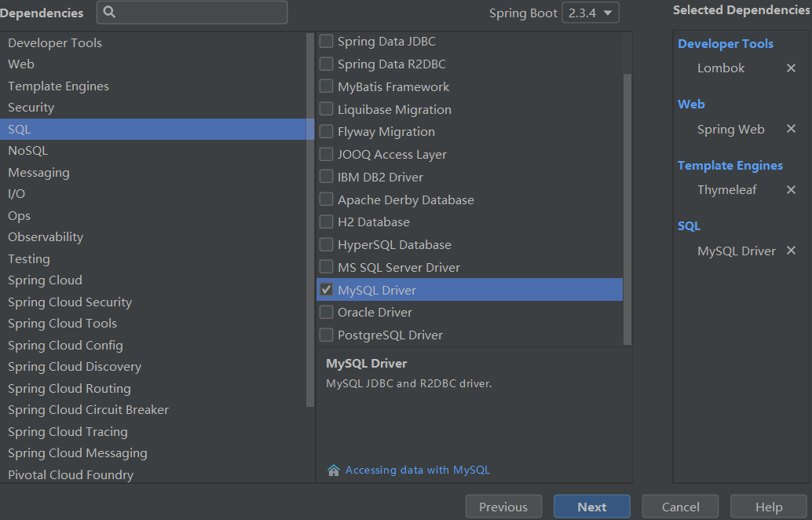
Task: Select the Web category
Action: pyautogui.click(x=153, y=64)
